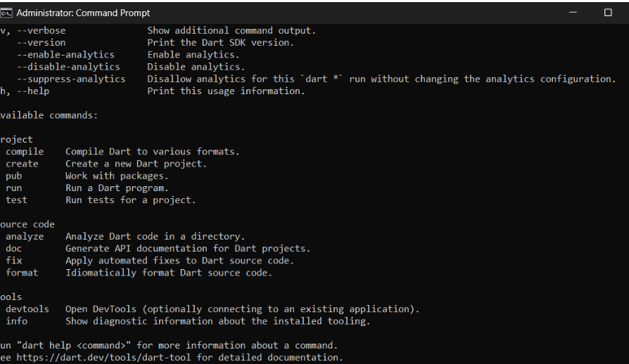Screen dimensions: 629x364
Task: Click the "test" command name
Action: point(16,200)
